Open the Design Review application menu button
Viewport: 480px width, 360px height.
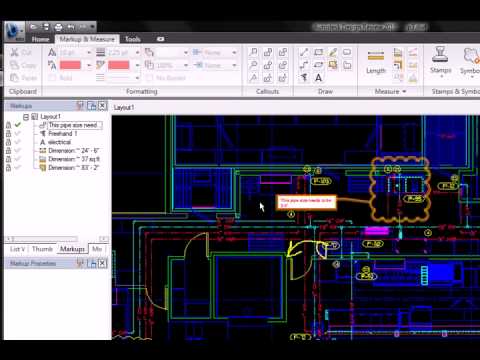(15, 31)
